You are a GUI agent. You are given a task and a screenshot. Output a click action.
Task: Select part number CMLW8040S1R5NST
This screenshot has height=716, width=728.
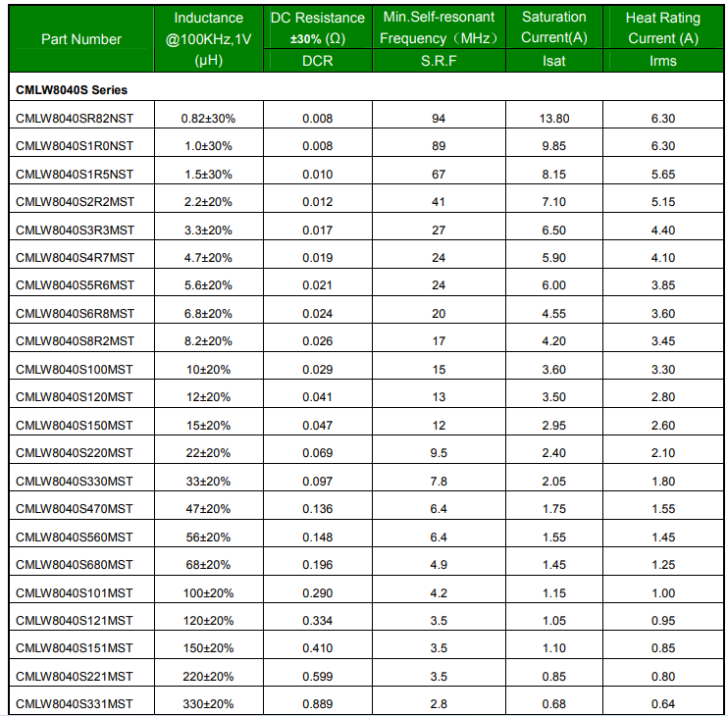click(x=75, y=174)
